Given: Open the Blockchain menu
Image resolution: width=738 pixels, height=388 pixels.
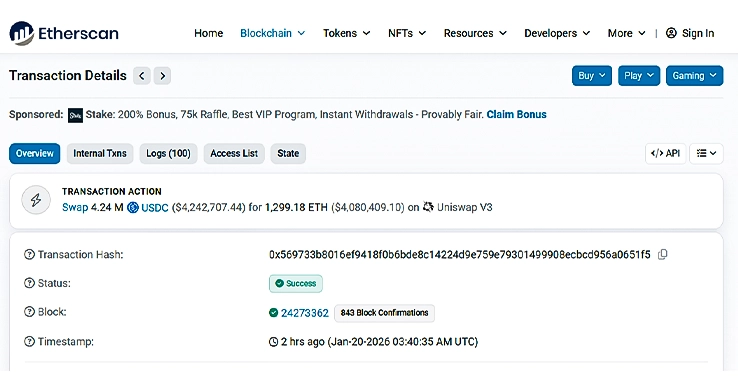Looking at the screenshot, I should tap(273, 33).
